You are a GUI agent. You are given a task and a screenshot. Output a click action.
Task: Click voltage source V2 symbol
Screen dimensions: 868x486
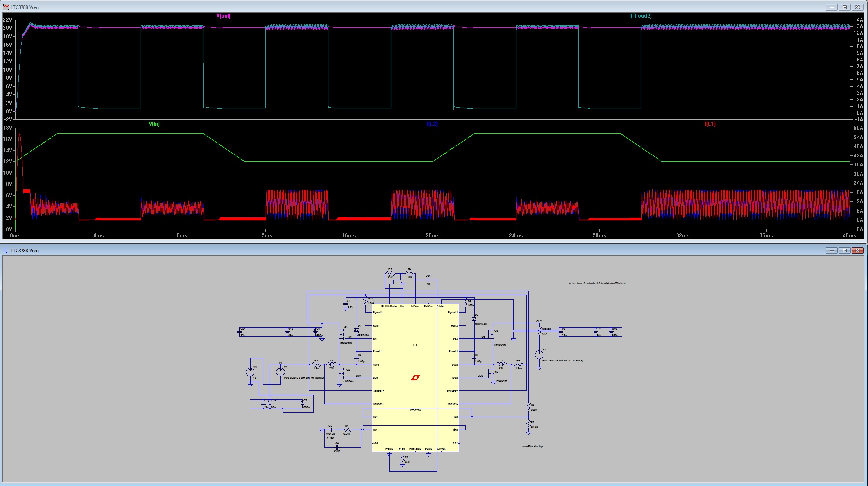pos(539,355)
